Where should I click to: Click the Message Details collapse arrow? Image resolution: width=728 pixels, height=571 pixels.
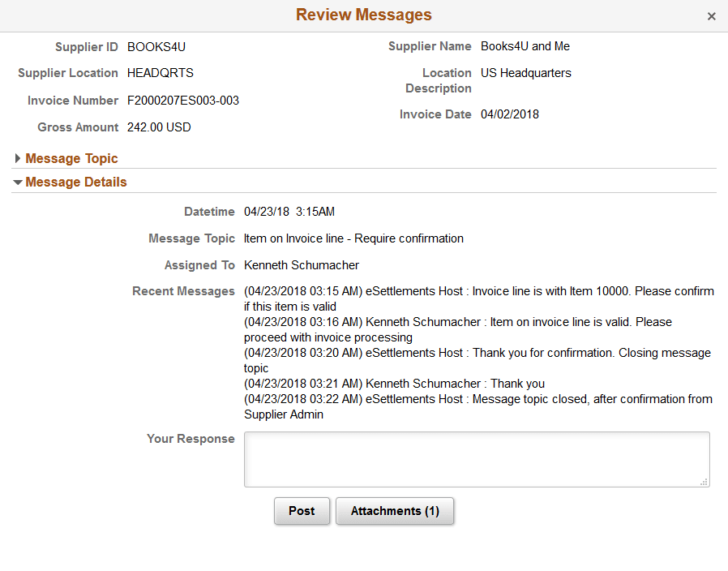pos(17,182)
